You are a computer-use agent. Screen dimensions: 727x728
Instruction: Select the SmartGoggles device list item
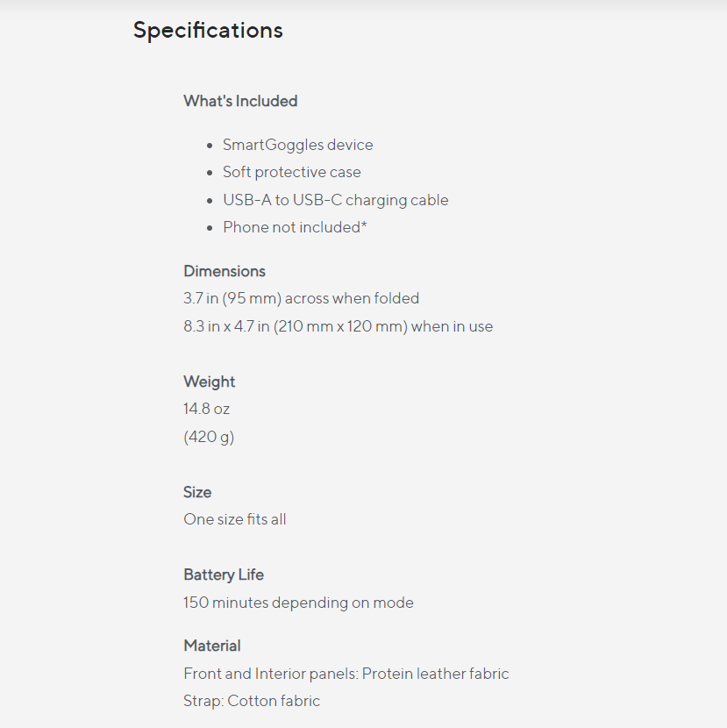[x=297, y=145]
